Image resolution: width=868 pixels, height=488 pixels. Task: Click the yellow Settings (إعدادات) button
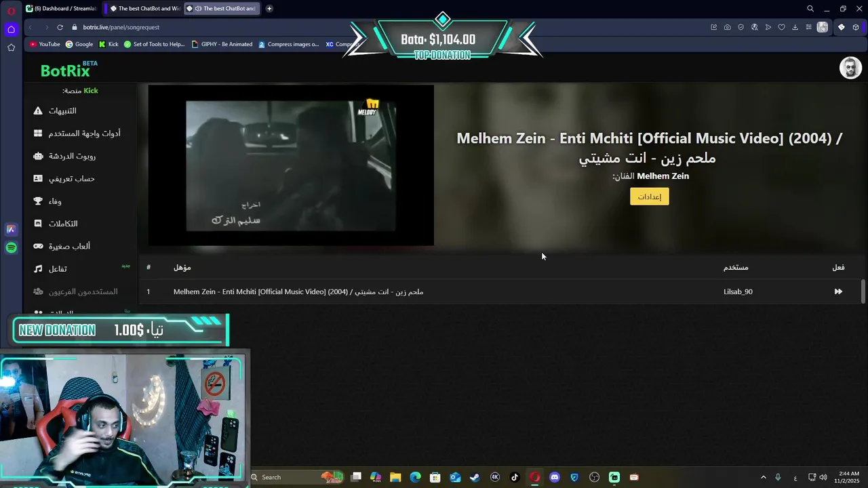click(649, 197)
